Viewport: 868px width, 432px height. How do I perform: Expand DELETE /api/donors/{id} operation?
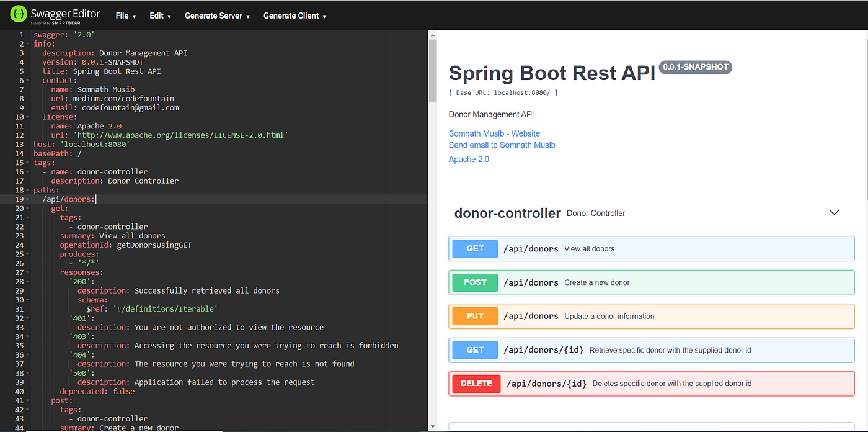click(x=651, y=383)
